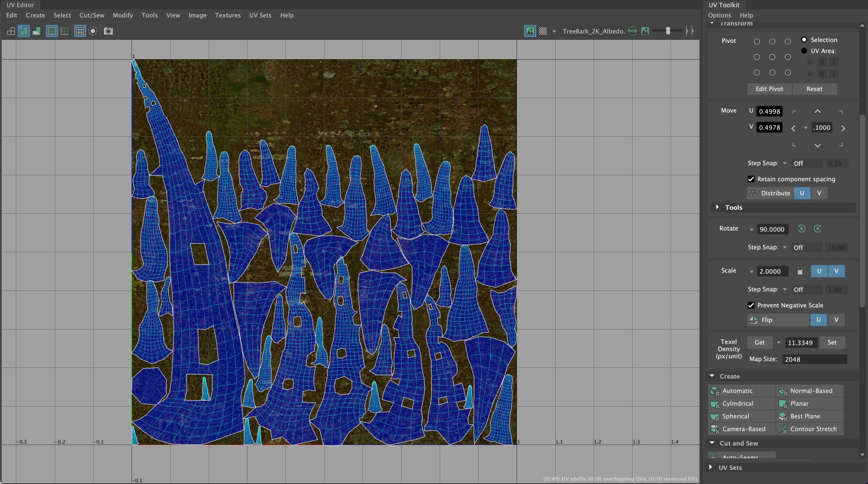Toggle the display image icon
The width and height of the screenshot is (868, 484).
pos(530,31)
